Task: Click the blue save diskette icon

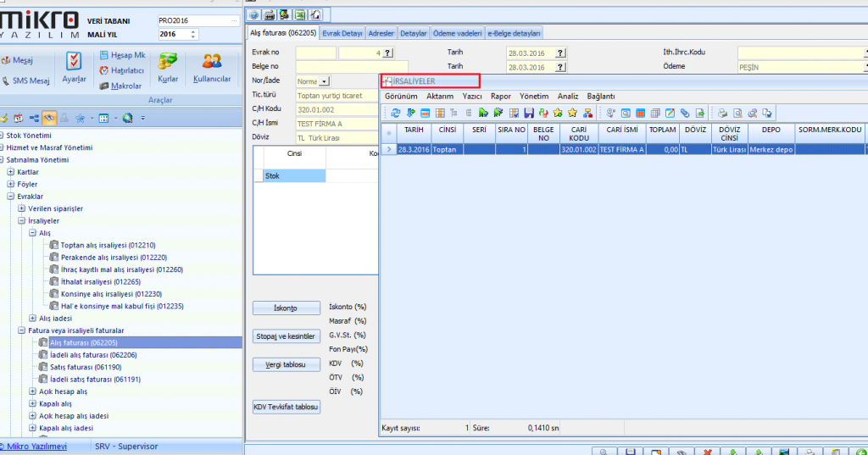Action: (x=529, y=113)
